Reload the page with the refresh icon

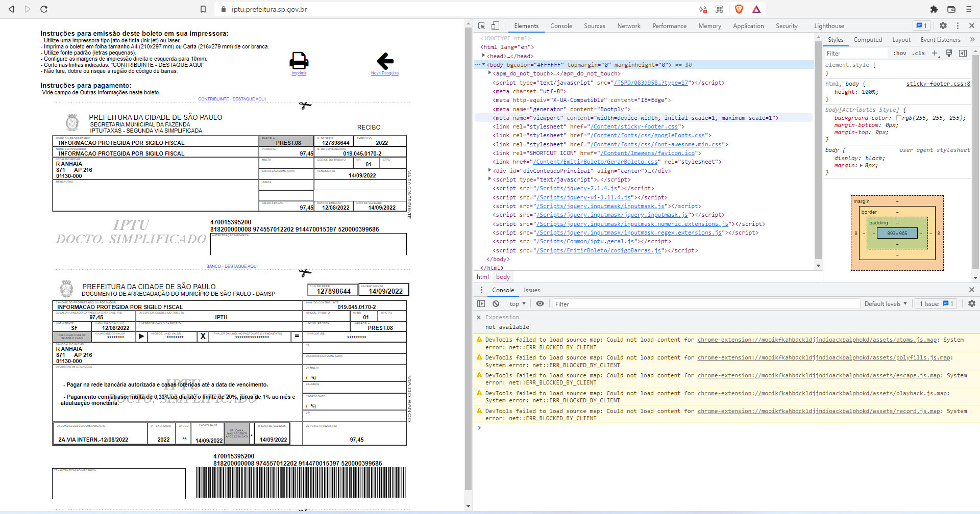click(x=44, y=9)
